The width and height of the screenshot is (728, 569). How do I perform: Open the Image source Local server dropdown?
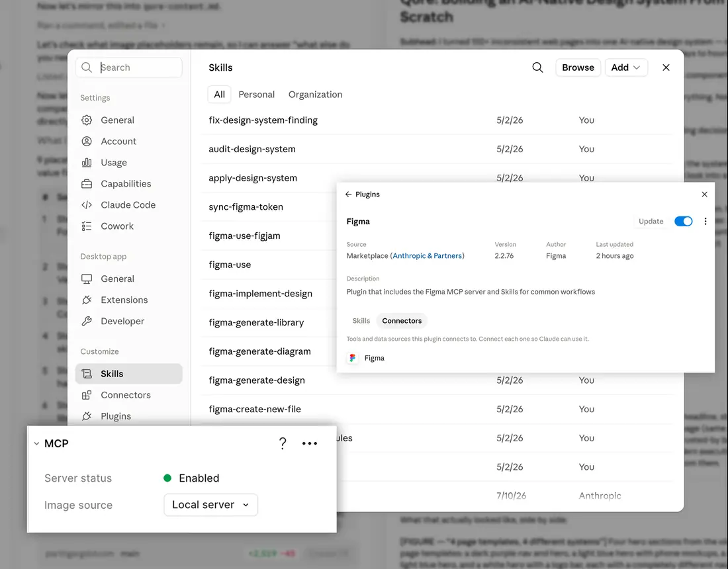click(x=210, y=504)
